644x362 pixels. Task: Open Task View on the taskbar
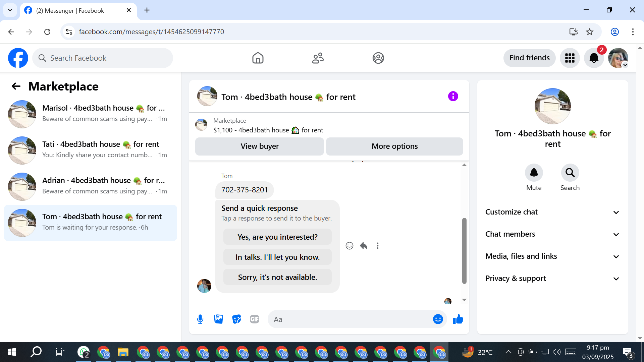click(60, 352)
